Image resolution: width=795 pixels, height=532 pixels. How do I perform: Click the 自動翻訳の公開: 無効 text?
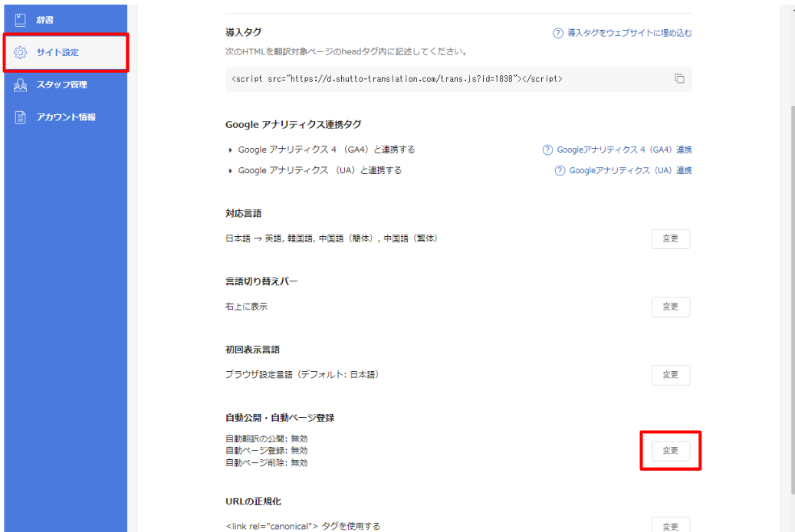[x=267, y=438]
